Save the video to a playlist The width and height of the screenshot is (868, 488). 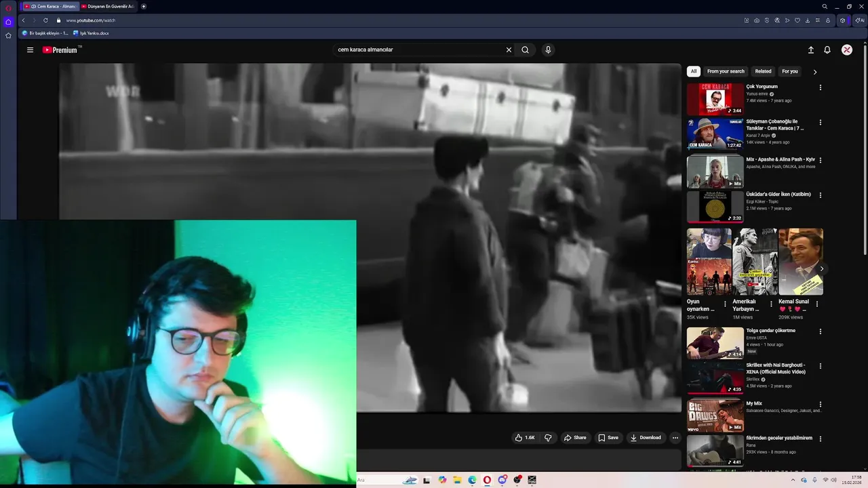pos(608,438)
